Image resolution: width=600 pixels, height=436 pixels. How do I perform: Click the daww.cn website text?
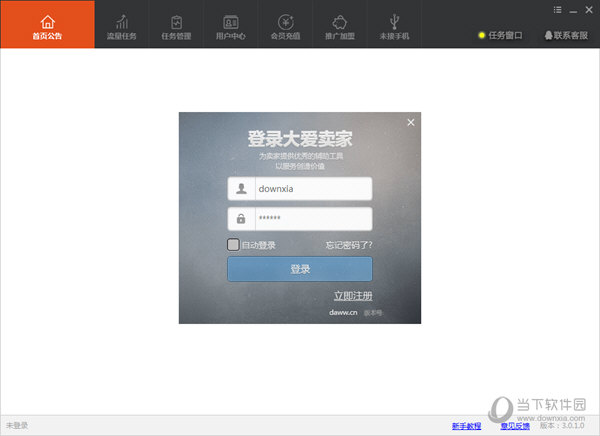click(343, 312)
